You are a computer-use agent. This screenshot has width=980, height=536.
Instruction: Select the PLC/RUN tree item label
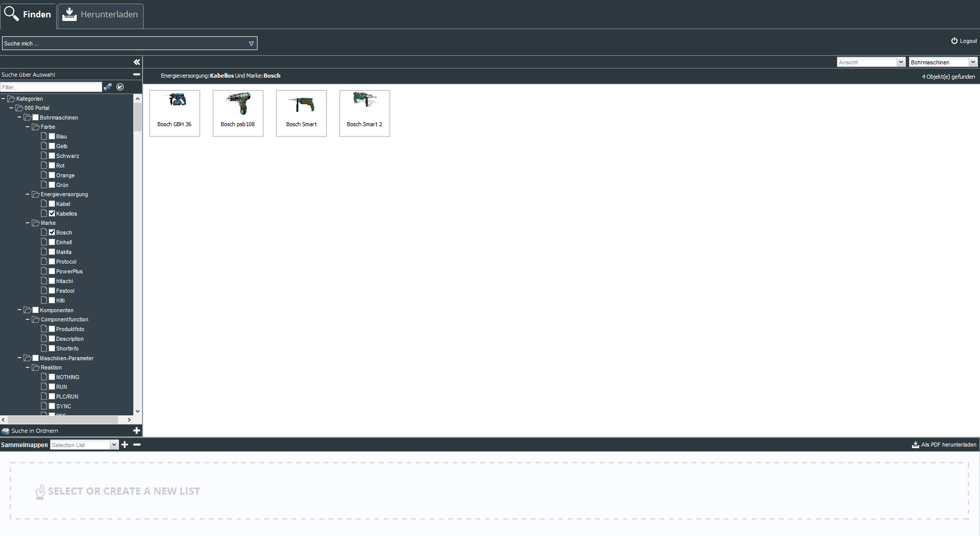coord(67,397)
